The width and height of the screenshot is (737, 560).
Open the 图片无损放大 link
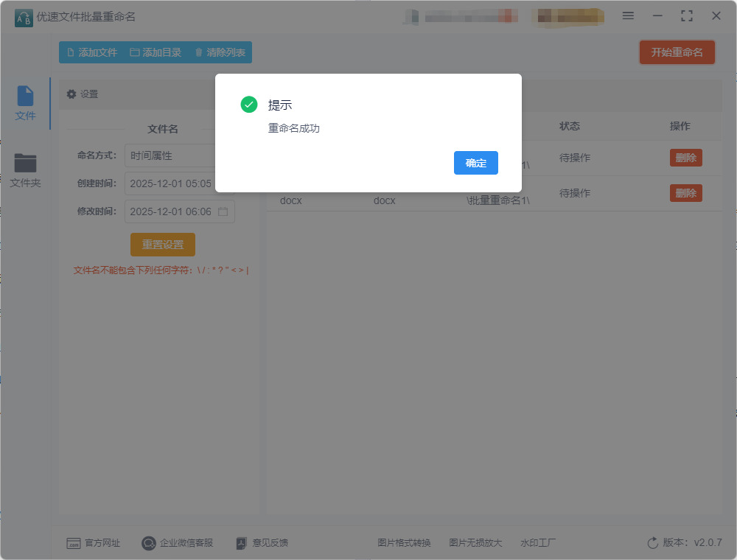tap(475, 542)
